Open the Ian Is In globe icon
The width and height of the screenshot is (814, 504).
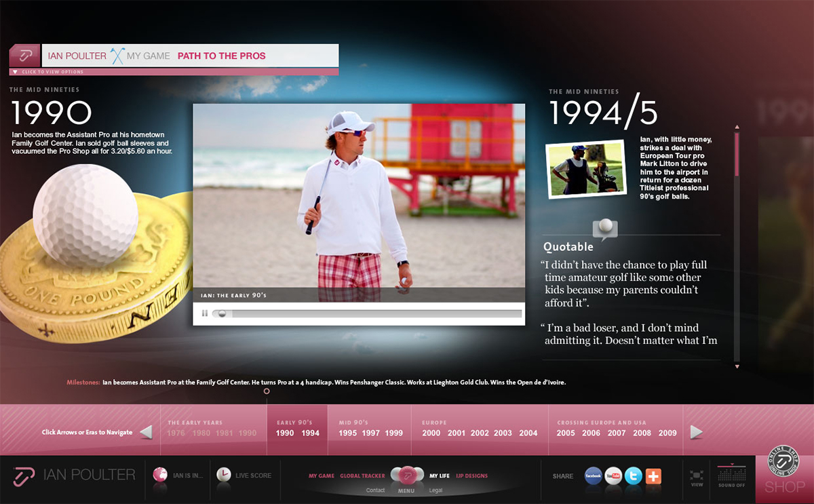coord(161,475)
